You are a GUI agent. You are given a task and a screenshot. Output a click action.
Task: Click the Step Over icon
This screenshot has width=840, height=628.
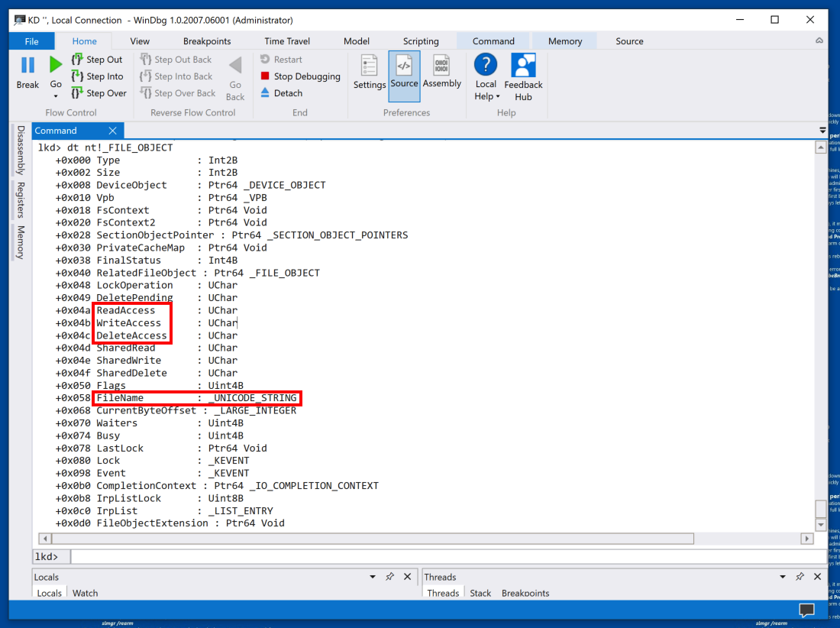click(77, 93)
